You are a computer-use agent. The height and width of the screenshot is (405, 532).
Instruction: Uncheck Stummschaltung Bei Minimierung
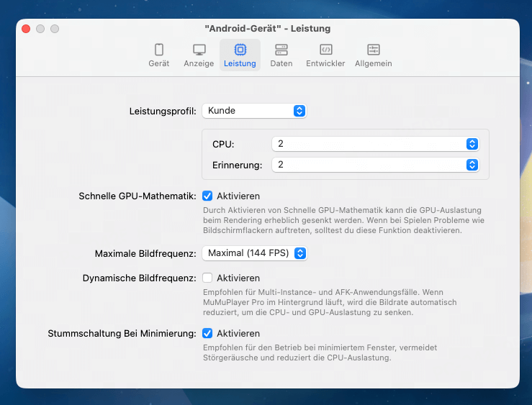(207, 334)
